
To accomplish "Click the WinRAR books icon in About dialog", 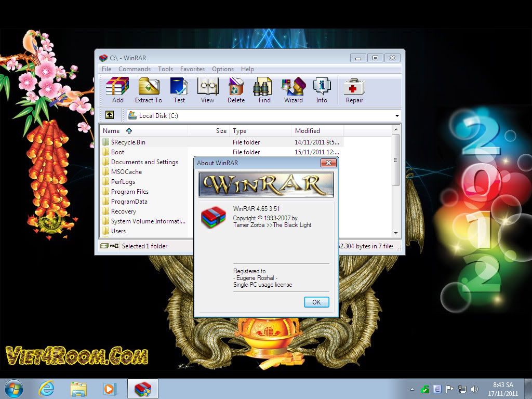I will pyautogui.click(x=214, y=217).
